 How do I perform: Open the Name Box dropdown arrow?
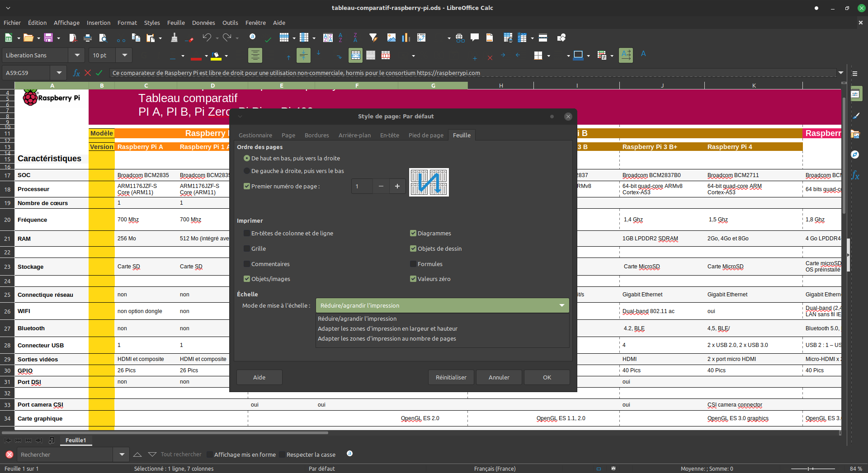coord(59,73)
